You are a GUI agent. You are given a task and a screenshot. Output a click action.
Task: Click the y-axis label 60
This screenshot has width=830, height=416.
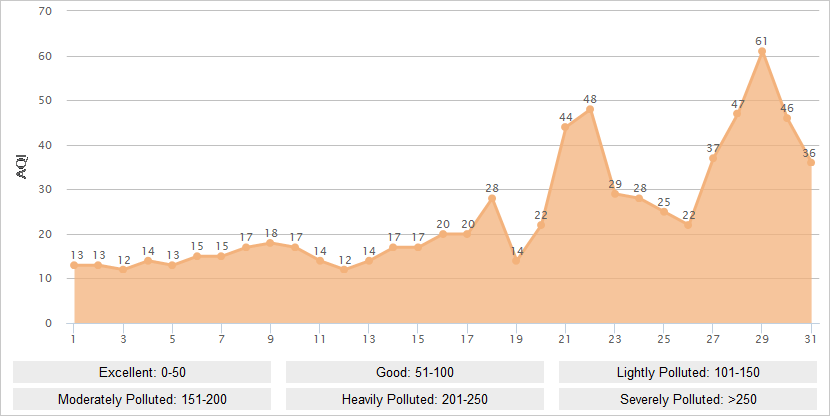point(46,56)
